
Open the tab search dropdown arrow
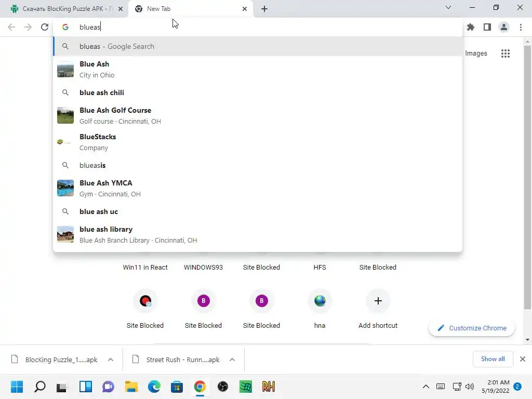click(x=448, y=7)
